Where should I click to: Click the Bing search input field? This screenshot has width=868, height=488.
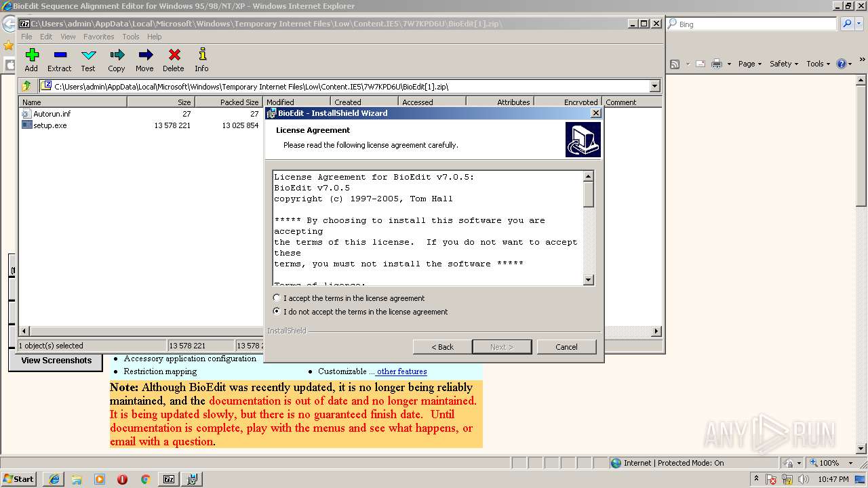click(x=751, y=24)
